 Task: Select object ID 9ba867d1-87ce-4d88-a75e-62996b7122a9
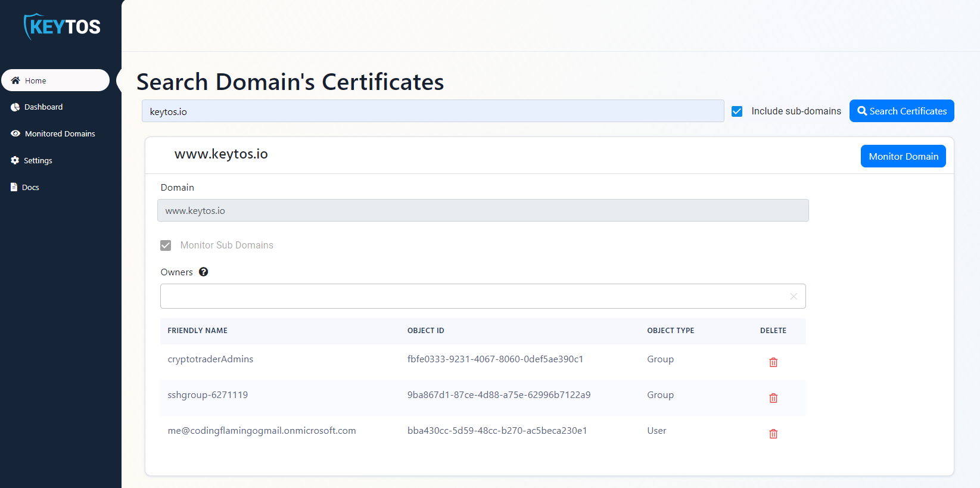click(499, 395)
